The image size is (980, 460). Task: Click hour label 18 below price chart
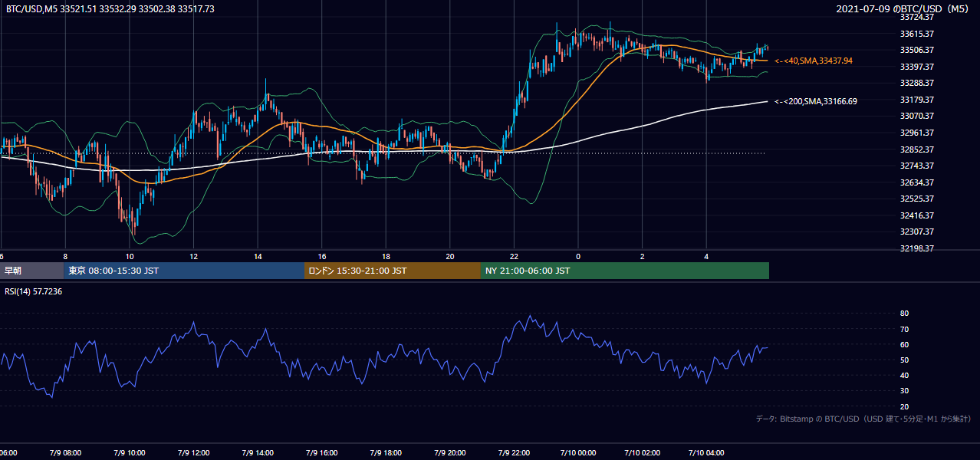pos(386,256)
